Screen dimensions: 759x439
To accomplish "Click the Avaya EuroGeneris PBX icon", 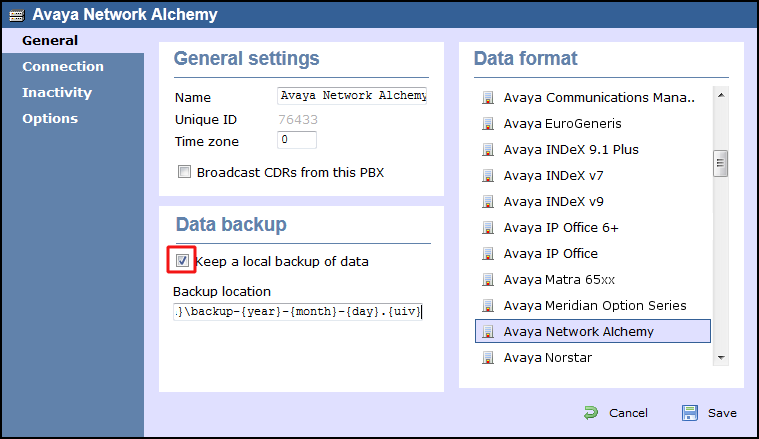I will coord(488,124).
